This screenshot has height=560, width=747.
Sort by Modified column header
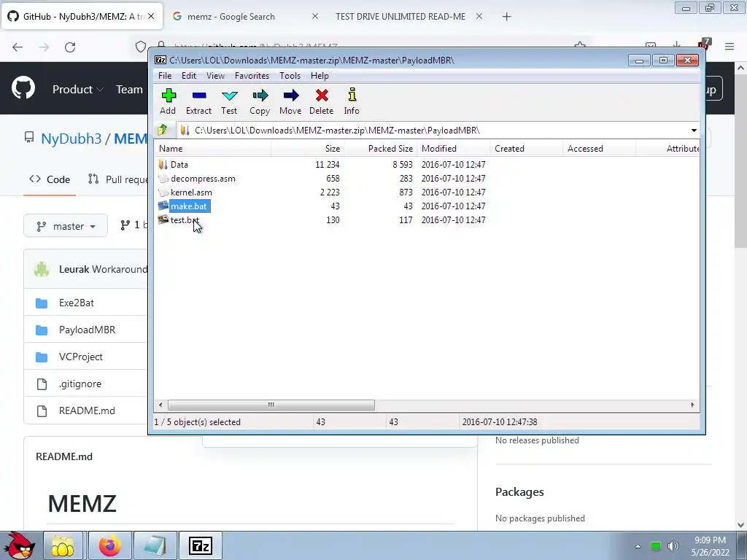pyautogui.click(x=454, y=149)
